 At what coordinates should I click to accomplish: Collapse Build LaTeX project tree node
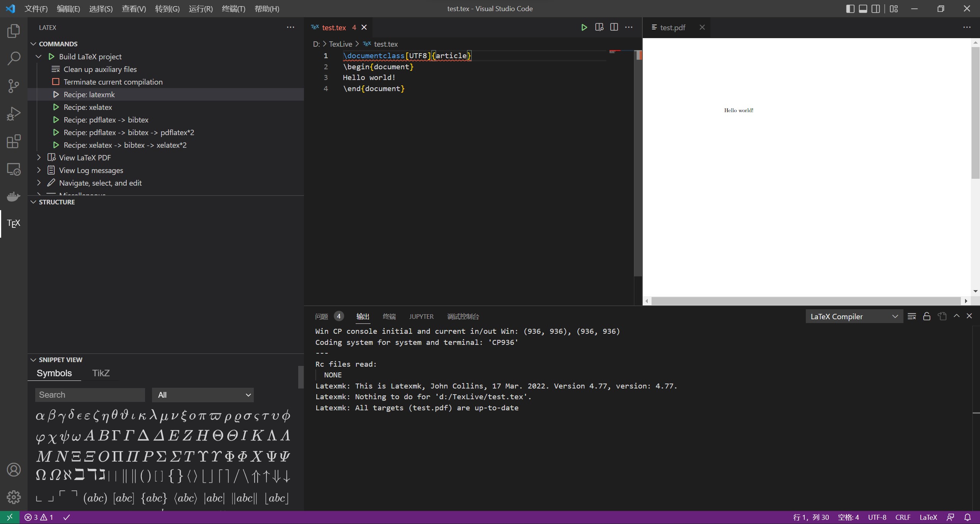pyautogui.click(x=39, y=57)
